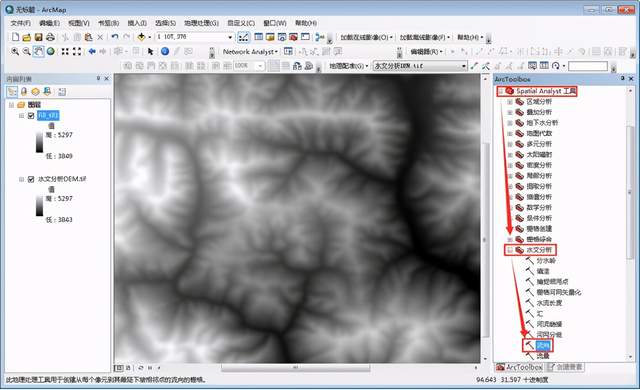Click the grayscale ramp under 水文分析DEM.tif
The image size is (640, 390).
(x=40, y=206)
